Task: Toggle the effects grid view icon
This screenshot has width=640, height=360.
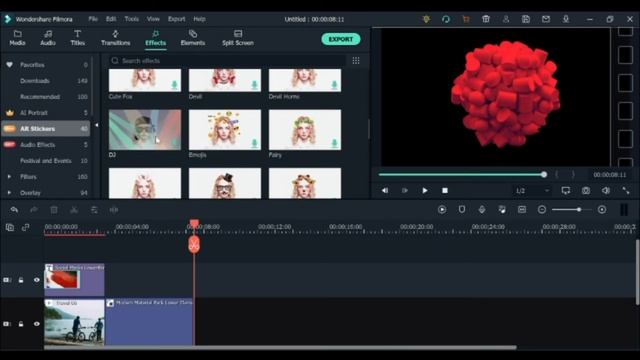Action: point(356,60)
